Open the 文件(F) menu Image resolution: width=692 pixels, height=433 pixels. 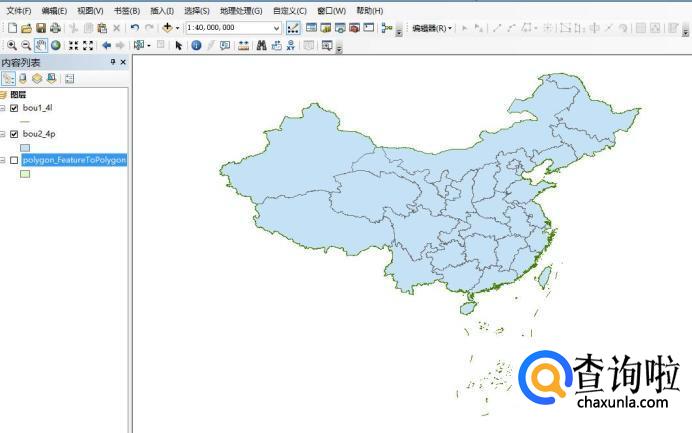19,11
